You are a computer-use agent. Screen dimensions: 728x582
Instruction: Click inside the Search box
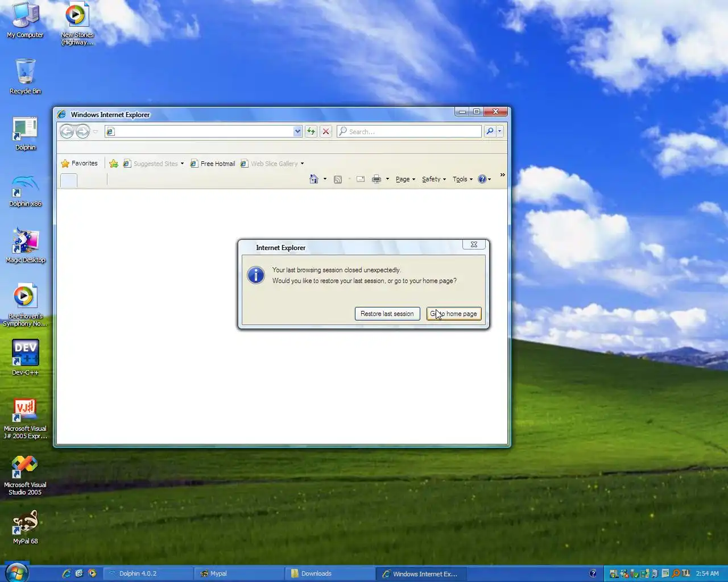click(409, 131)
